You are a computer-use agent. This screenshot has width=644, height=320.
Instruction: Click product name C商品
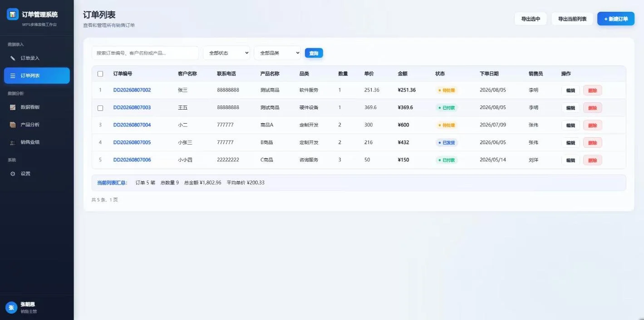pyautogui.click(x=267, y=160)
